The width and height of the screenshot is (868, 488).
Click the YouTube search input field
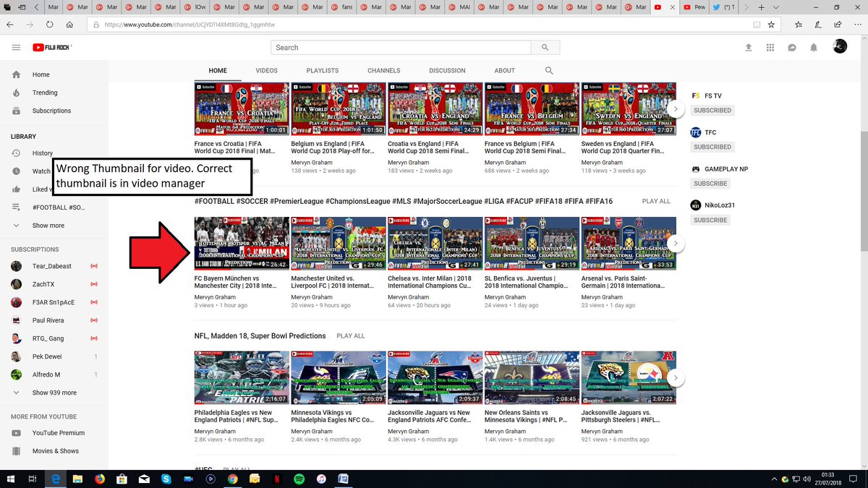point(401,48)
